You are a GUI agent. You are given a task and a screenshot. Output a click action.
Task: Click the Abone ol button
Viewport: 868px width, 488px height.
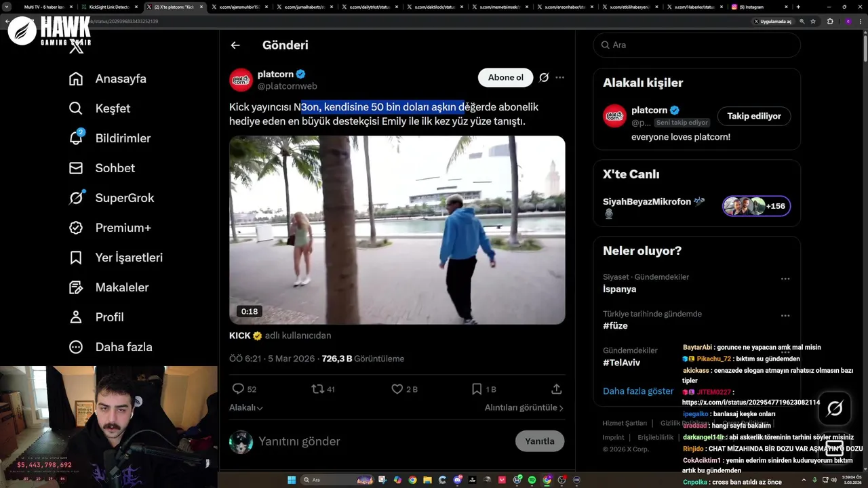[x=506, y=77]
